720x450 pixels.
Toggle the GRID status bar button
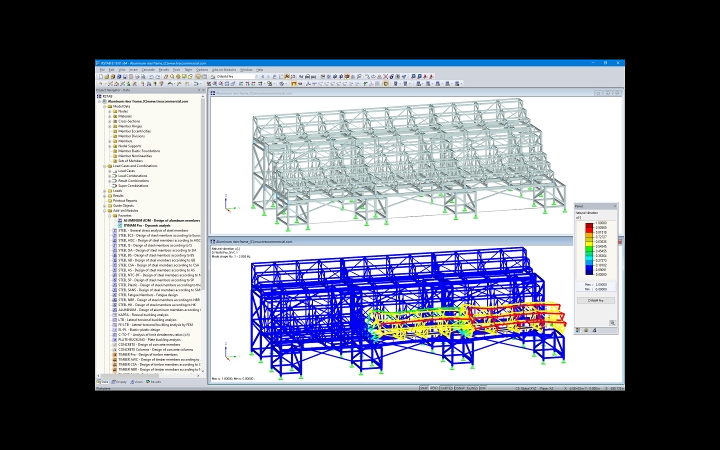[434, 388]
